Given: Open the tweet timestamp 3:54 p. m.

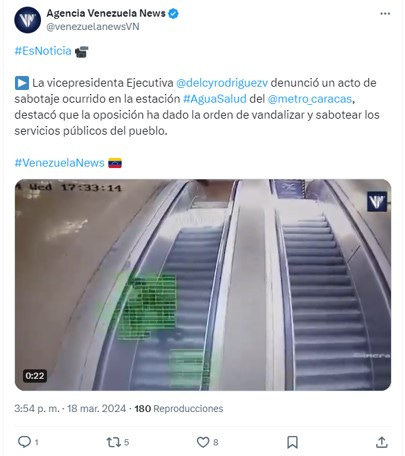Looking at the screenshot, I should pos(37,408).
